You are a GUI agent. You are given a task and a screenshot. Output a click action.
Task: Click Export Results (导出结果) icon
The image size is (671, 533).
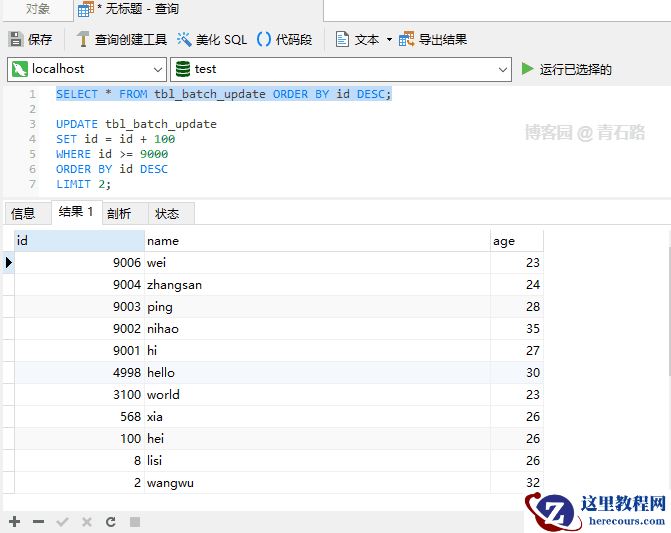click(x=406, y=39)
